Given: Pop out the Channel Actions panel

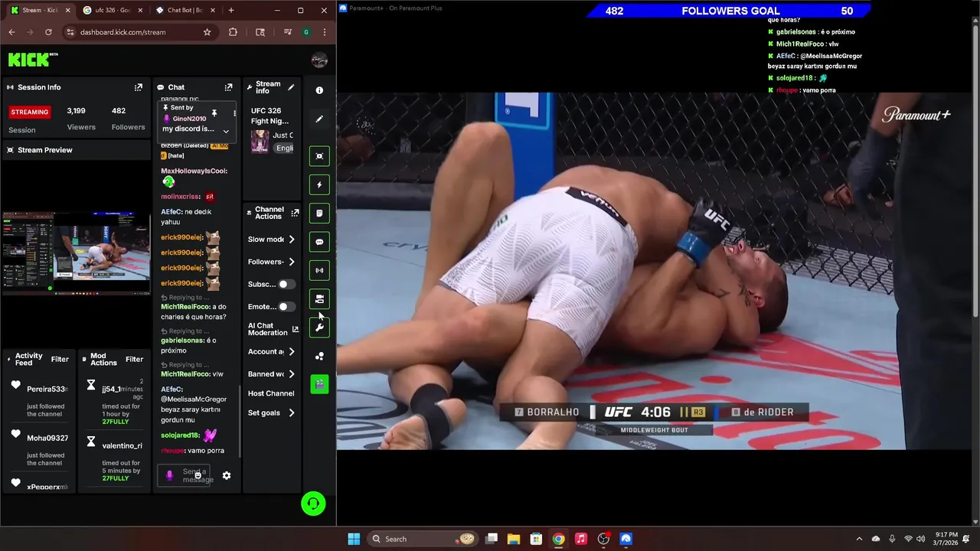Looking at the screenshot, I should (x=295, y=213).
